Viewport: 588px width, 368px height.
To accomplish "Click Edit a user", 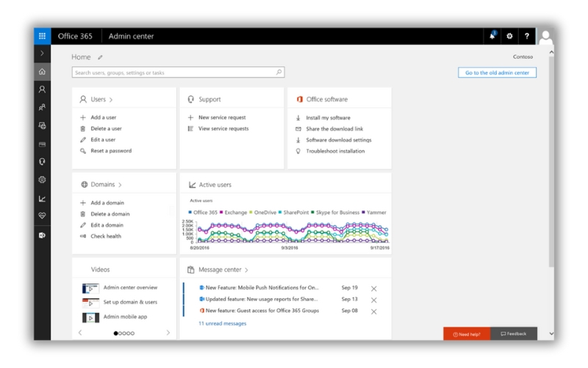I will [103, 140].
